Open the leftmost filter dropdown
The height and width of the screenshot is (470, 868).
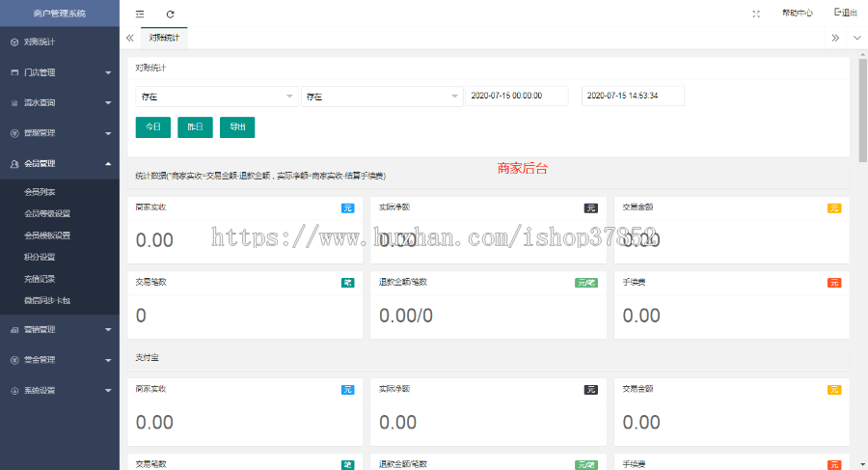pos(216,97)
